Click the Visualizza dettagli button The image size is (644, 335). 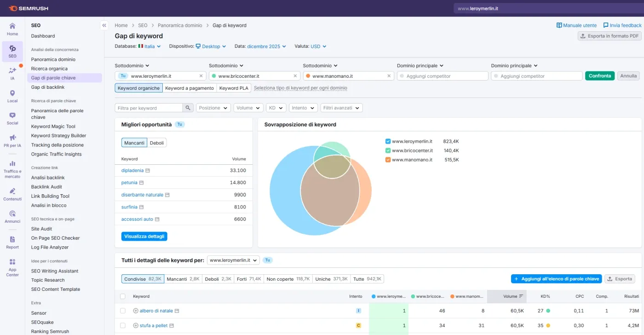click(x=144, y=237)
